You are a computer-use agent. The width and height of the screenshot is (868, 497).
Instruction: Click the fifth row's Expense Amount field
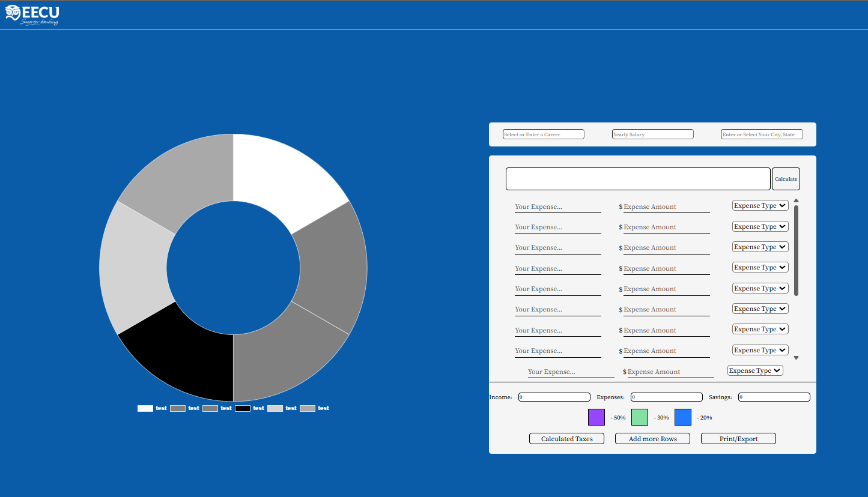coord(667,289)
